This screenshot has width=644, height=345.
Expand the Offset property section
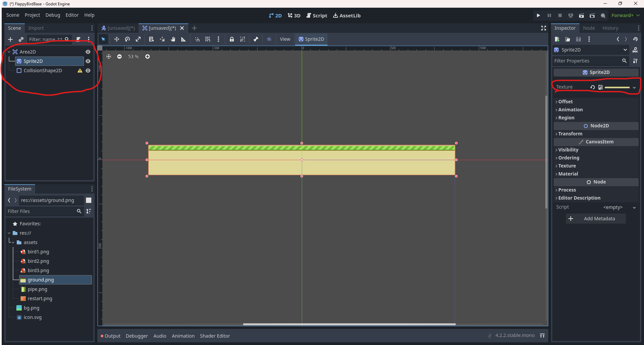pyautogui.click(x=565, y=102)
